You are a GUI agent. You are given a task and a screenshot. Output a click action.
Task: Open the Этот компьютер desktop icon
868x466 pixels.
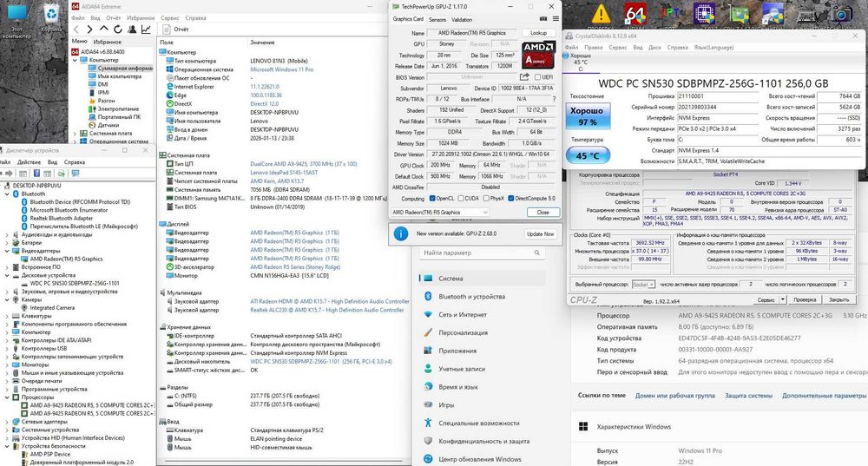click(x=17, y=14)
